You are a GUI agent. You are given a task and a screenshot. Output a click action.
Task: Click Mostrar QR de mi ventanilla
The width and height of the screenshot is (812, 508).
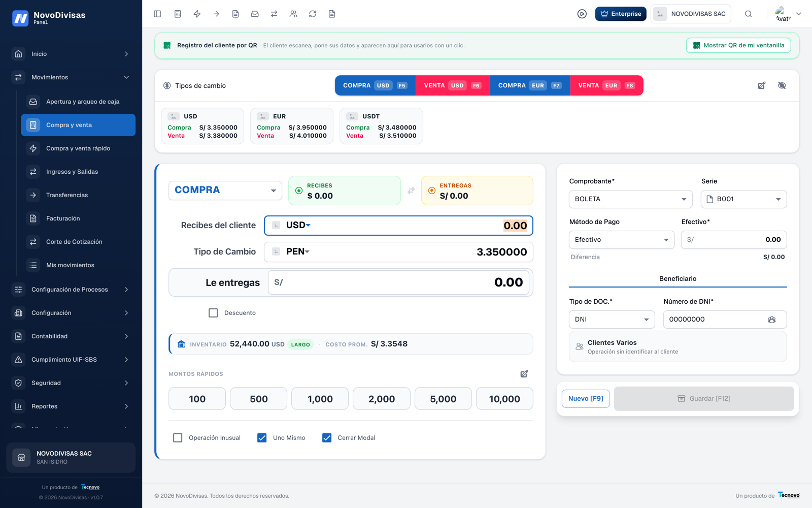738,45
